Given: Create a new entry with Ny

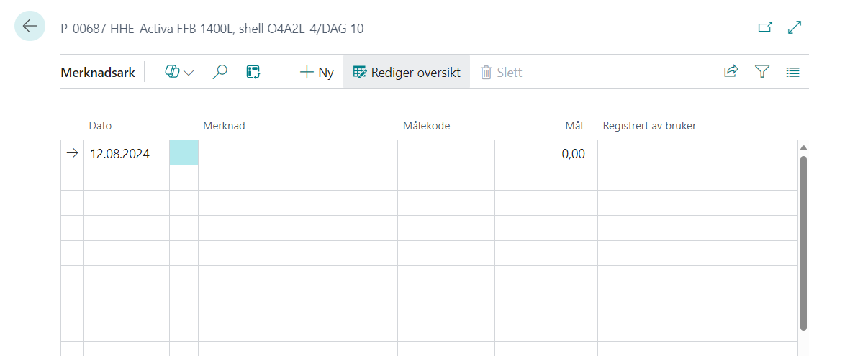Looking at the screenshot, I should point(317,72).
